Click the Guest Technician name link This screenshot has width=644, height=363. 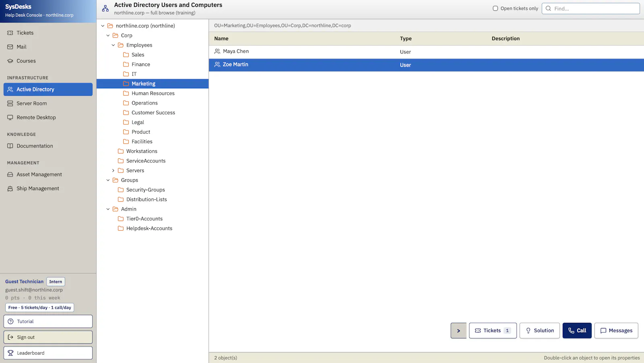point(24,282)
